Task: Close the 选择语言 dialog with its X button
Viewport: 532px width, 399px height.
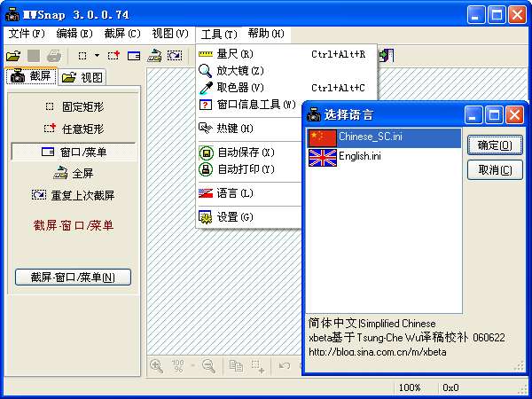Action: [x=514, y=115]
